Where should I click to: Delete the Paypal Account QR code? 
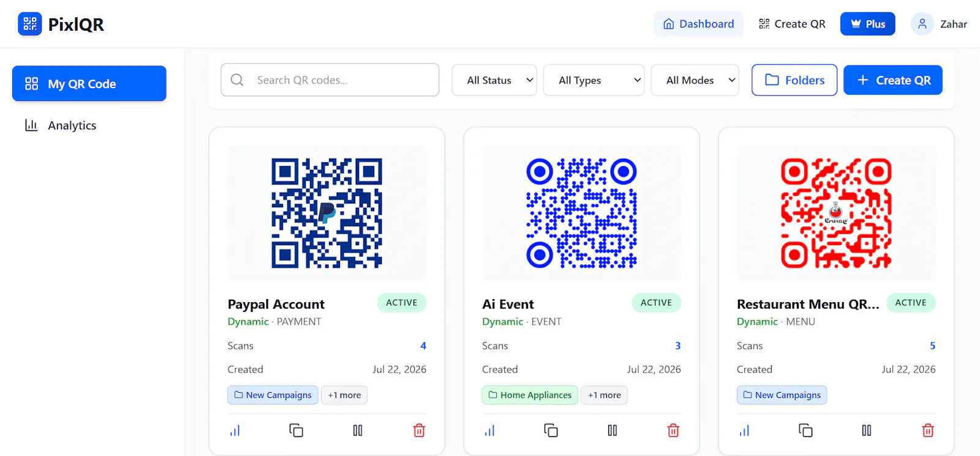pos(419,430)
